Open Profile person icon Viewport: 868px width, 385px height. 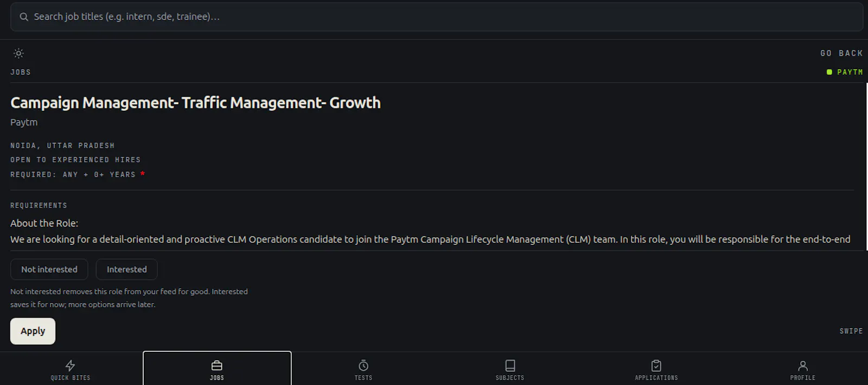803,365
